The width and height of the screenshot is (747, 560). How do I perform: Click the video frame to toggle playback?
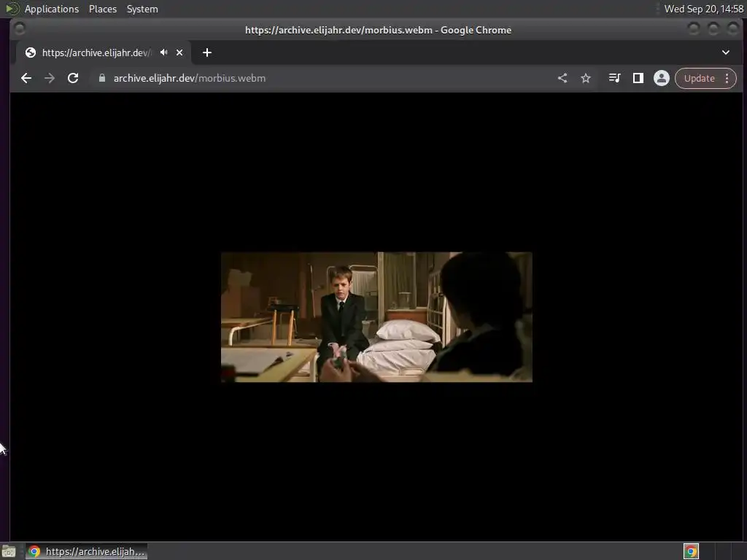376,317
